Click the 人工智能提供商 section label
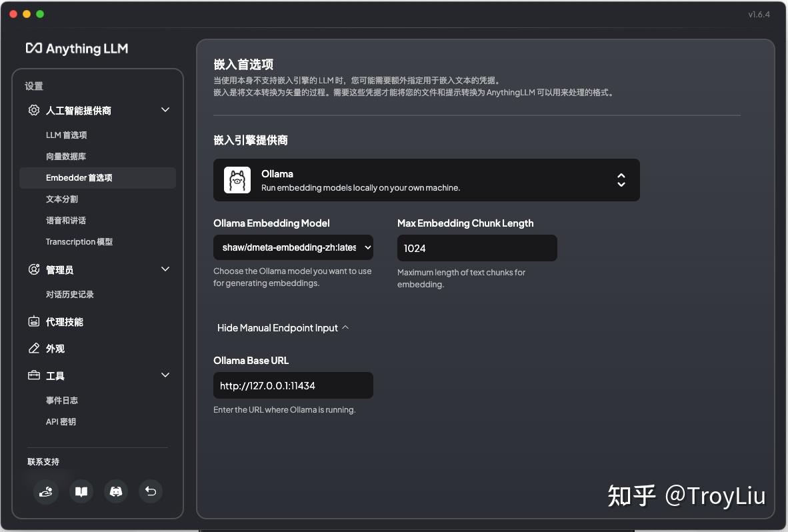This screenshot has height=532, width=788. click(x=79, y=111)
